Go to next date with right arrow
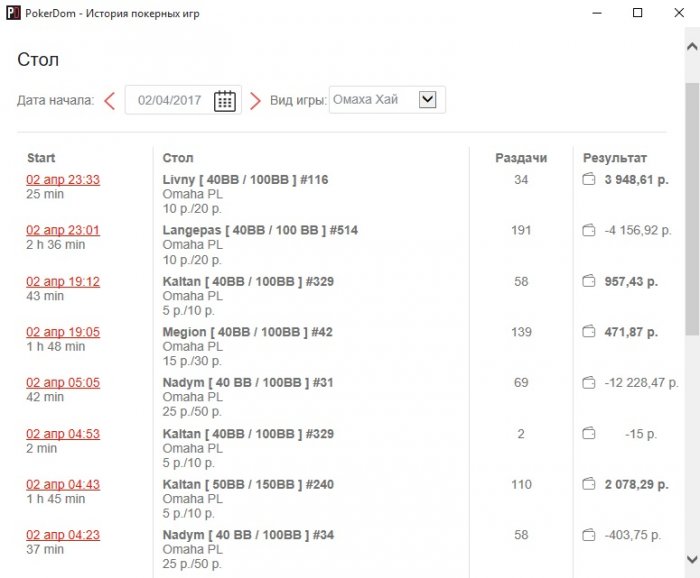 pyautogui.click(x=255, y=100)
